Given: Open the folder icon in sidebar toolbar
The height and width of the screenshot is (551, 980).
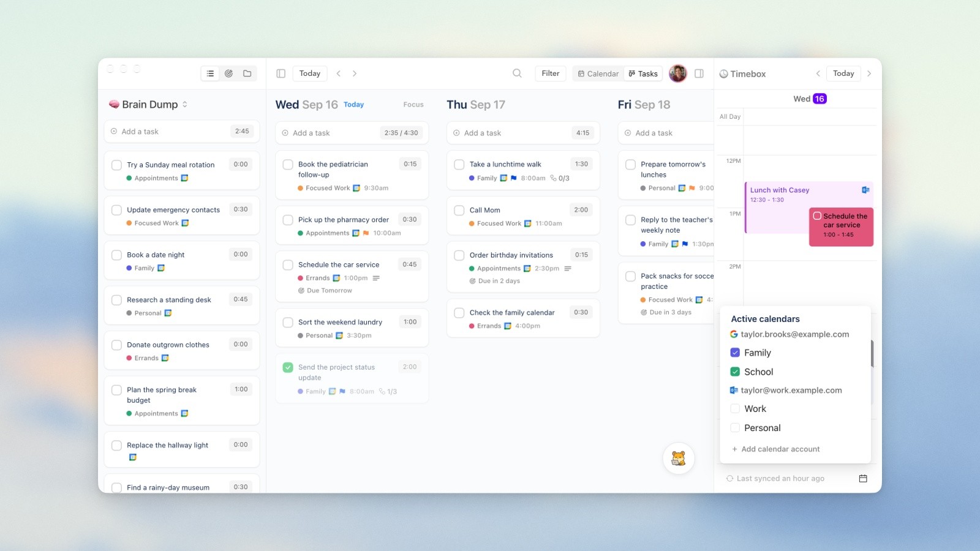Looking at the screenshot, I should [247, 73].
